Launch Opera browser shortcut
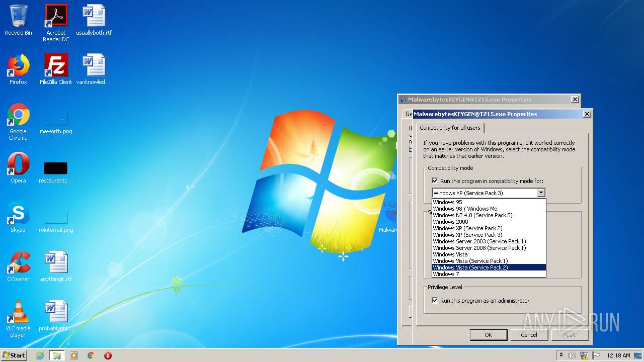 click(x=18, y=168)
